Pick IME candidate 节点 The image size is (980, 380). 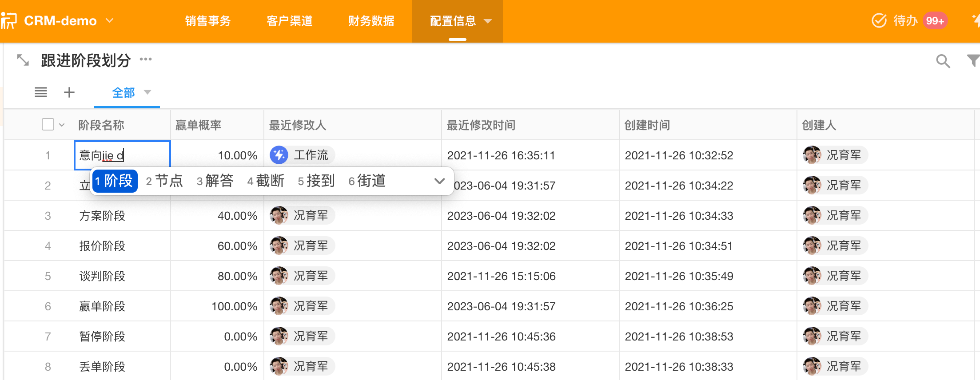(x=165, y=181)
